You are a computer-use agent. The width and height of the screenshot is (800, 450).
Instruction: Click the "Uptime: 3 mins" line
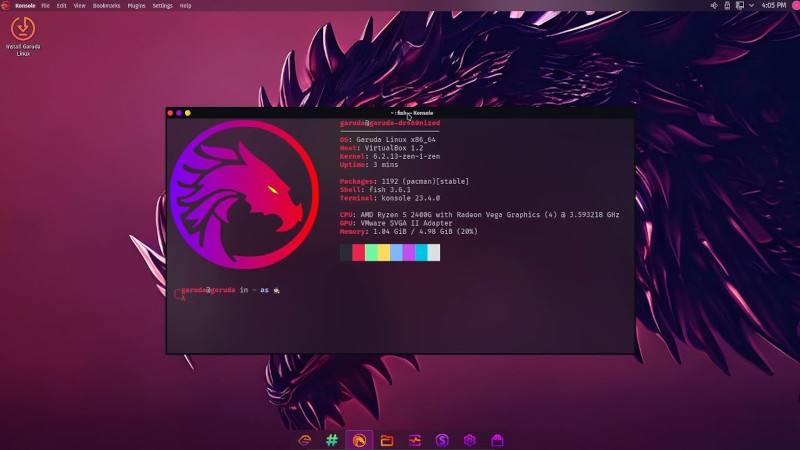(369, 165)
